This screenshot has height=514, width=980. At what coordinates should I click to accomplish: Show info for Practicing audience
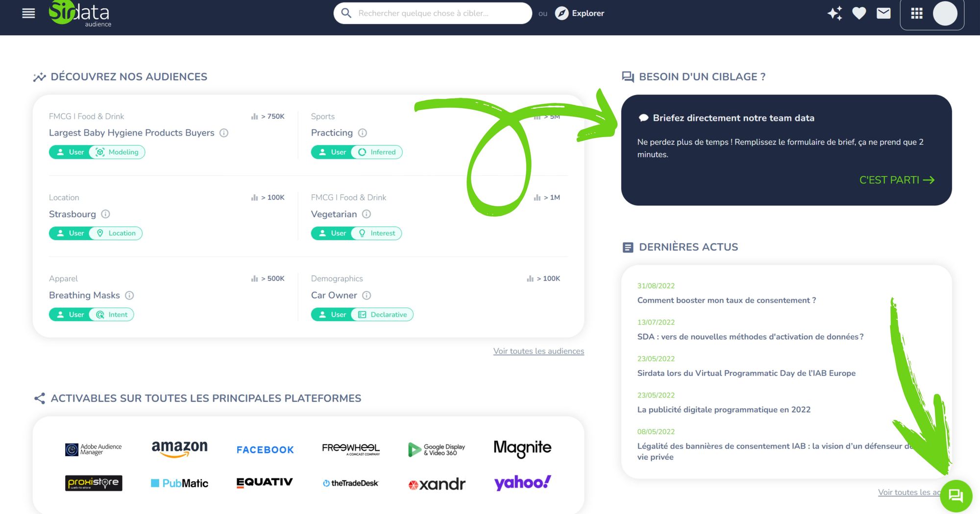[363, 133]
